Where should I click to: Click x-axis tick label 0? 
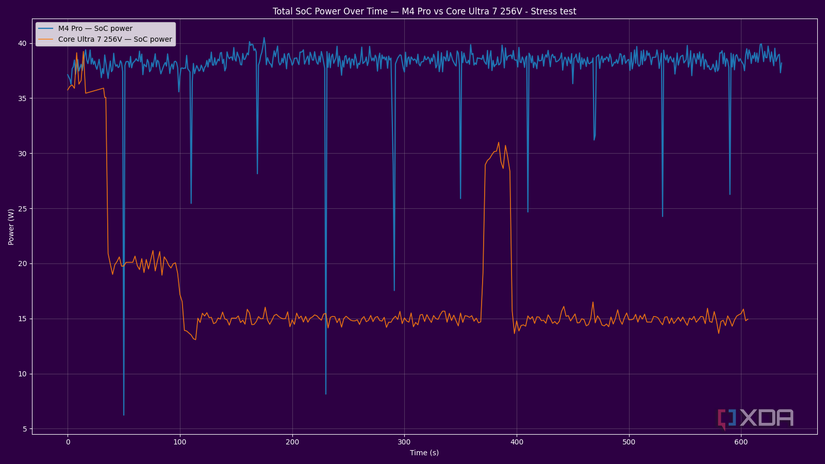(68, 442)
